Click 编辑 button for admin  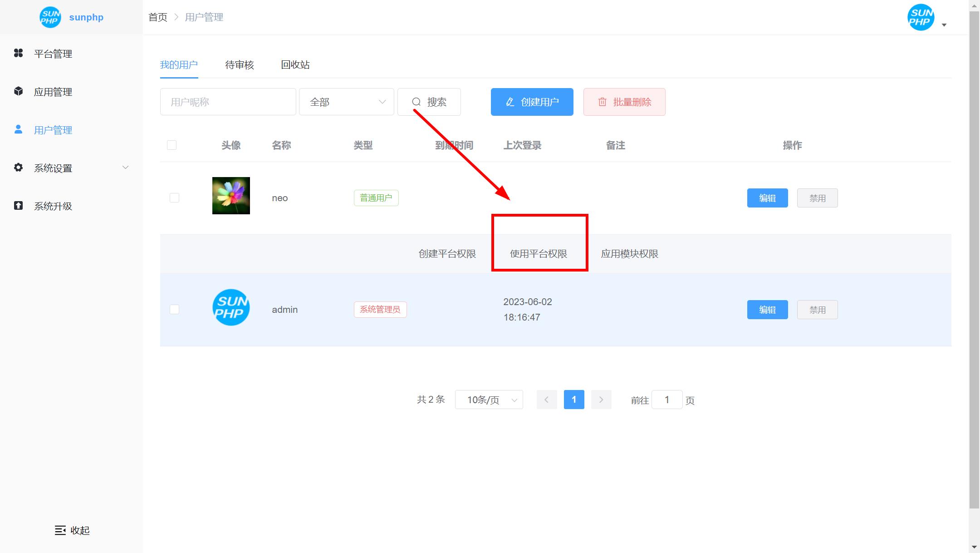coord(768,310)
